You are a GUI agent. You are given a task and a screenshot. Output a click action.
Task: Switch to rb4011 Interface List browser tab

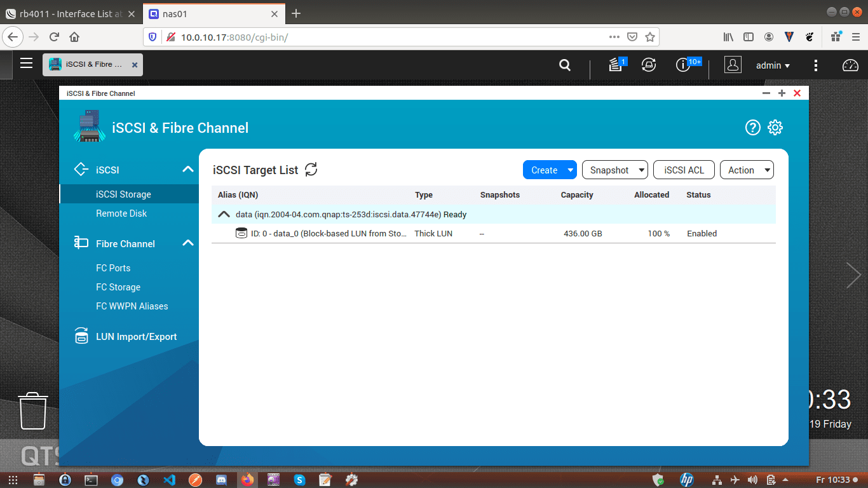71,13
